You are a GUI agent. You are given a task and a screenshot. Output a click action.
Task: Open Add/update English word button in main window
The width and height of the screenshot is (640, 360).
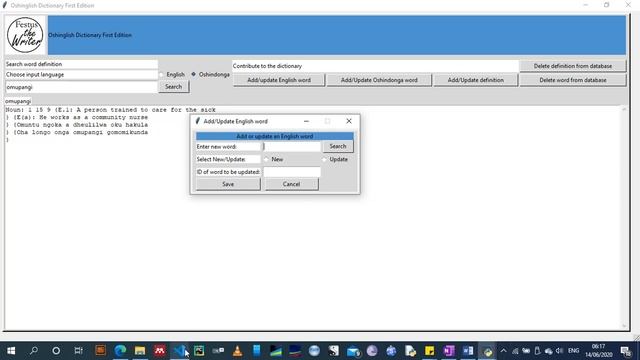pos(279,80)
